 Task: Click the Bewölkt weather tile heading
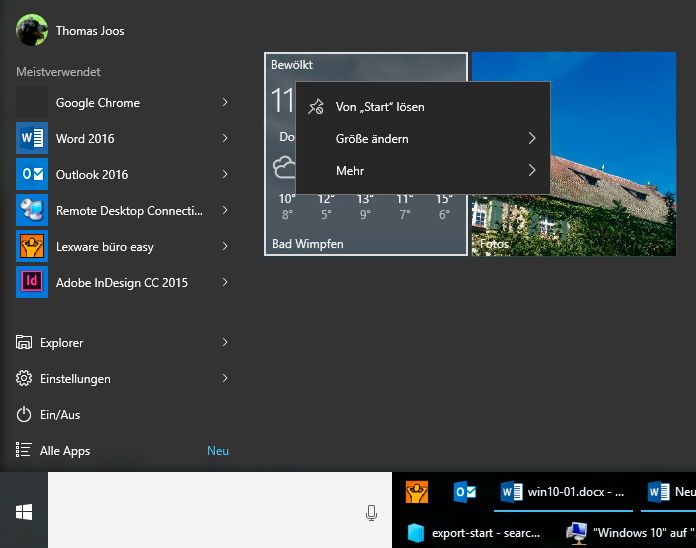pos(292,65)
